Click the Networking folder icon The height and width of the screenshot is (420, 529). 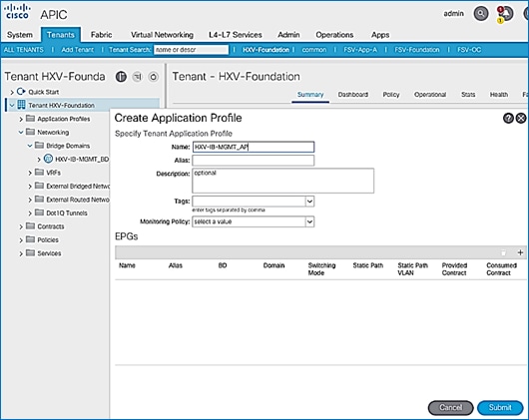click(30, 132)
